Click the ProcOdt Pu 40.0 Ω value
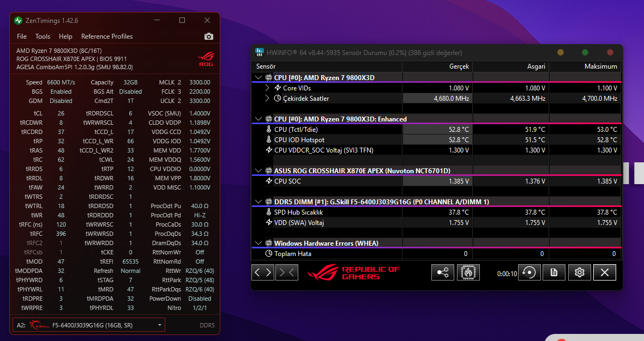This screenshot has height=341, width=644. click(200, 206)
